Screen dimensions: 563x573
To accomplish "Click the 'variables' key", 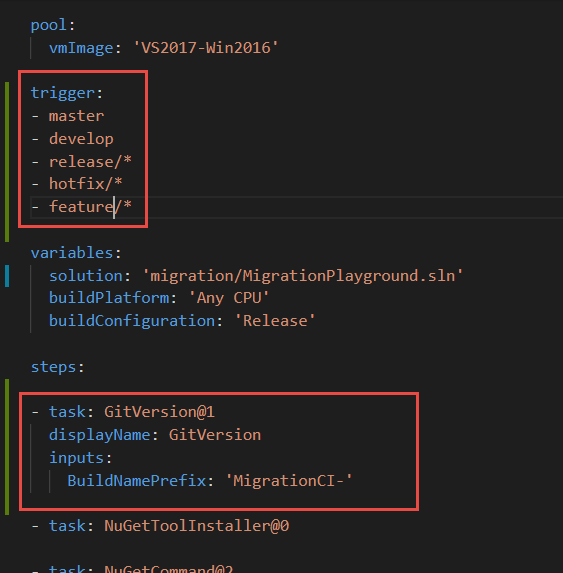I will tap(72, 253).
